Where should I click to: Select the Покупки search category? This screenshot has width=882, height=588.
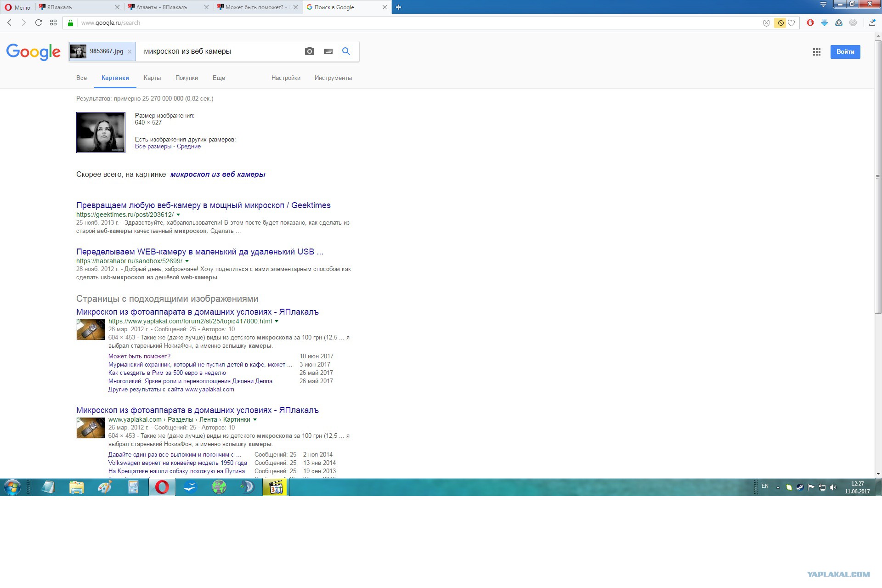pos(187,78)
